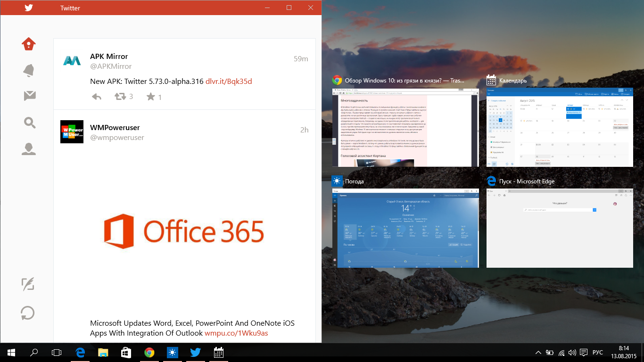Open battery status in system tray
The image size is (644, 362).
[x=550, y=352]
